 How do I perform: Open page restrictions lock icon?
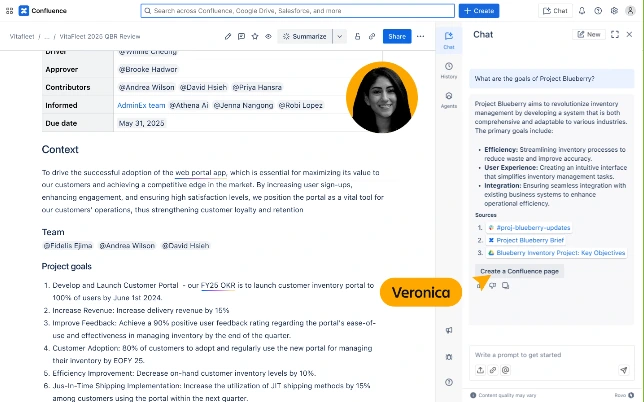(x=357, y=37)
